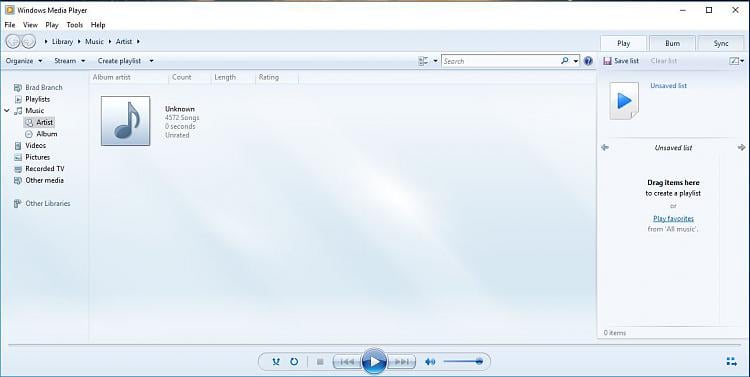Viewport: 750px width, 377px height.
Task: Click the Windows Media Player title icon
Action: click(10, 10)
